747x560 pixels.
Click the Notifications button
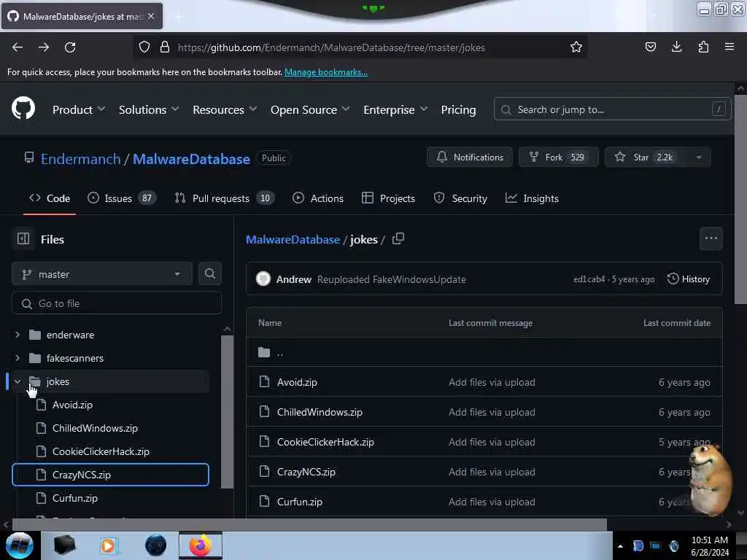(469, 157)
